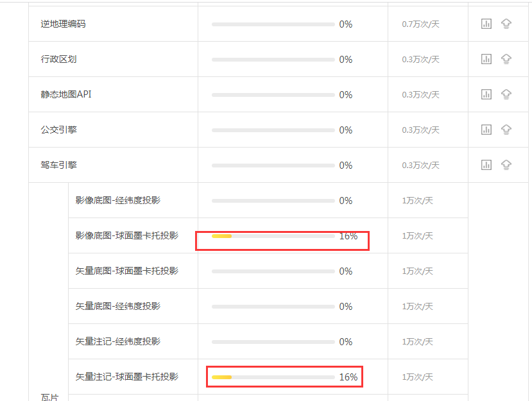Show statistics chart icon for 驾车引擎

pos(486,165)
